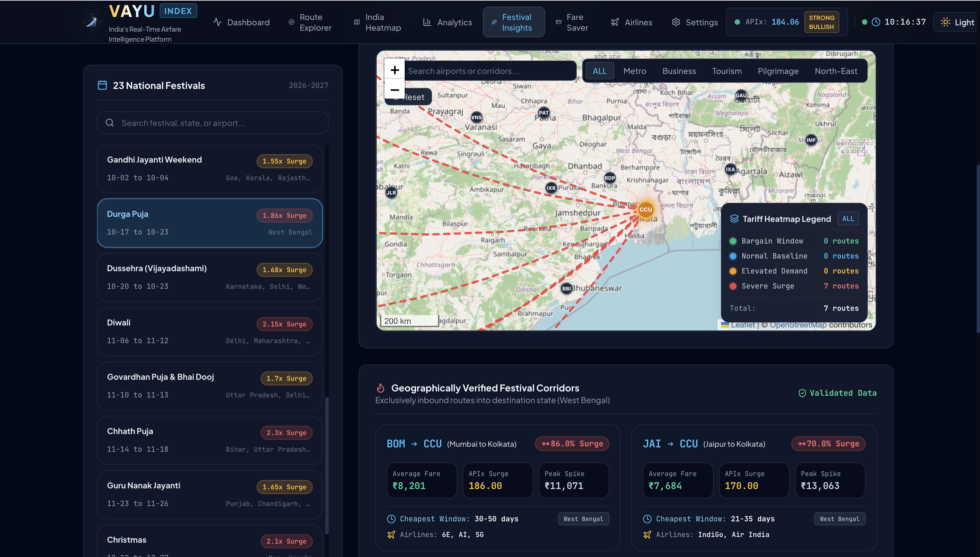Click the IXR airport marker

pyautogui.click(x=551, y=188)
